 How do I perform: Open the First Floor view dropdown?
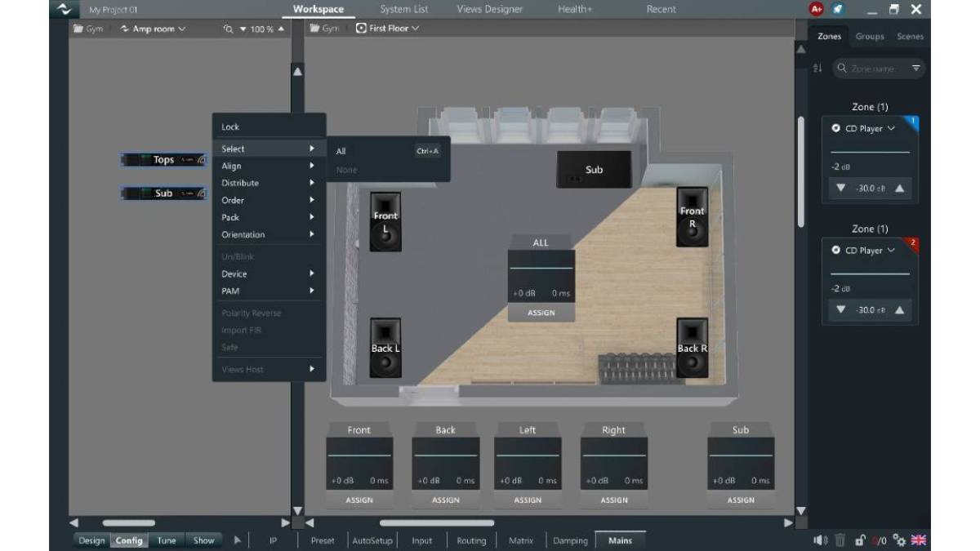point(388,29)
